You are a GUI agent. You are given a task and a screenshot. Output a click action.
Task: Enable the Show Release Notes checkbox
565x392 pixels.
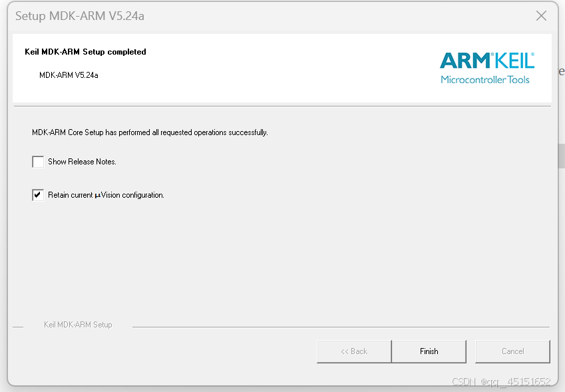(x=38, y=162)
